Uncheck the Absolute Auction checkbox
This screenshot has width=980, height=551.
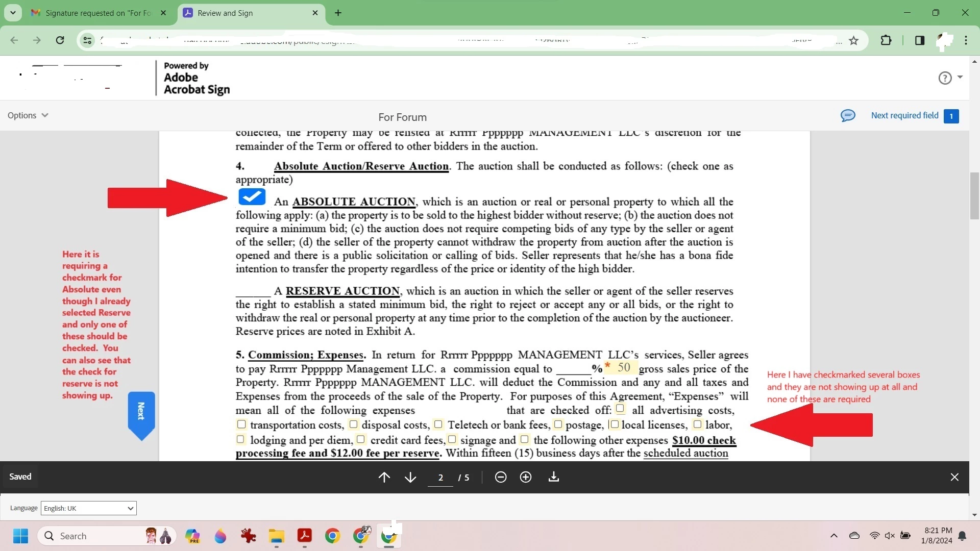[x=252, y=196]
